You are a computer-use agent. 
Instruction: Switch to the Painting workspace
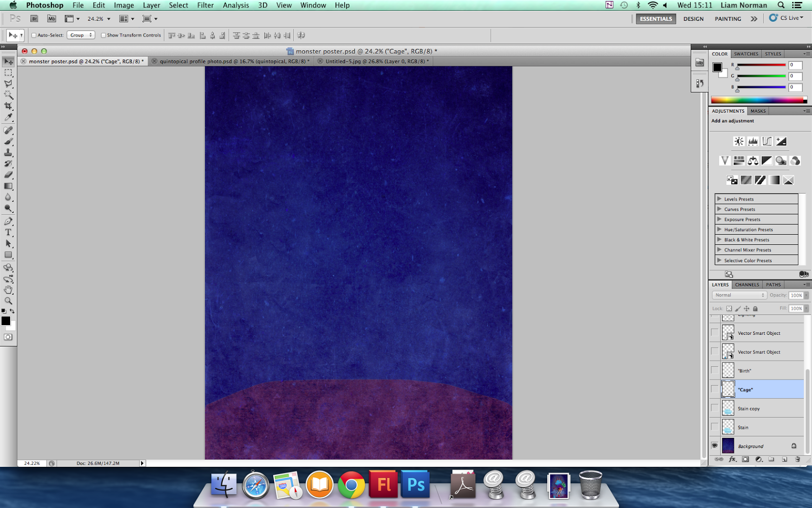point(728,19)
